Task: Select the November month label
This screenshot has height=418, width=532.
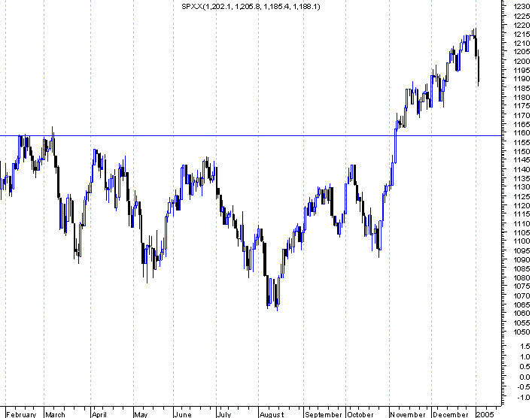Action: point(408,414)
